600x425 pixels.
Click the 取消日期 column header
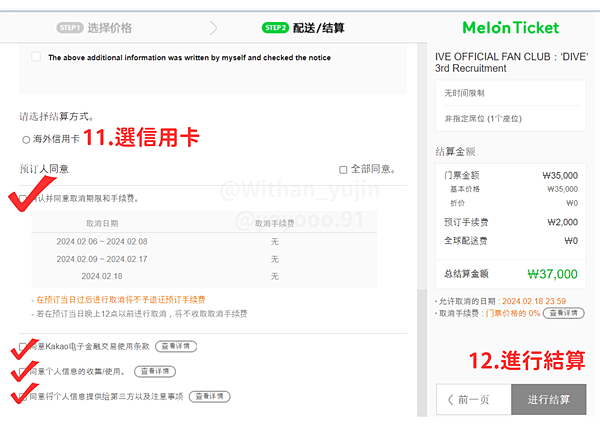click(102, 223)
